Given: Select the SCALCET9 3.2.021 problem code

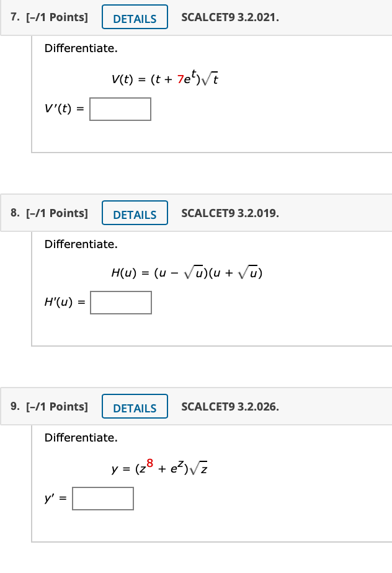Looking at the screenshot, I should [230, 17].
